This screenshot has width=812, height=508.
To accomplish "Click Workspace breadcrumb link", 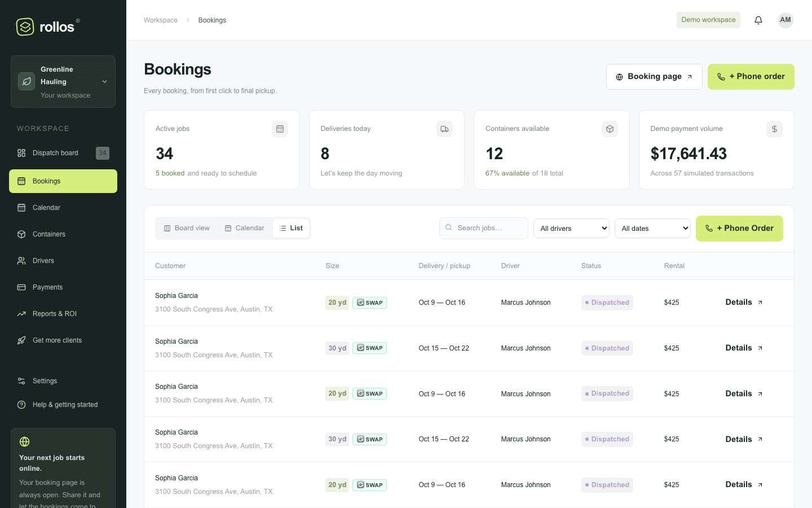I will pyautogui.click(x=161, y=20).
